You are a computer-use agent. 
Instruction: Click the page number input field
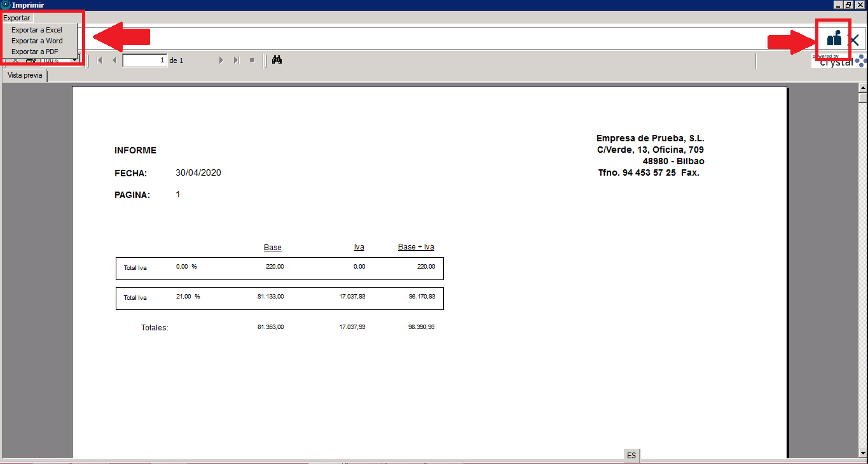144,60
